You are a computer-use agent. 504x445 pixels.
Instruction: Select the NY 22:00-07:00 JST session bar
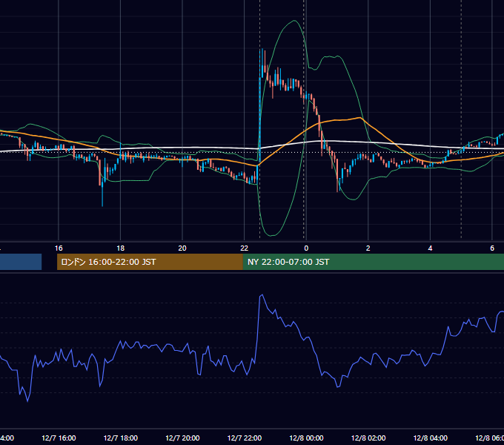(373, 262)
